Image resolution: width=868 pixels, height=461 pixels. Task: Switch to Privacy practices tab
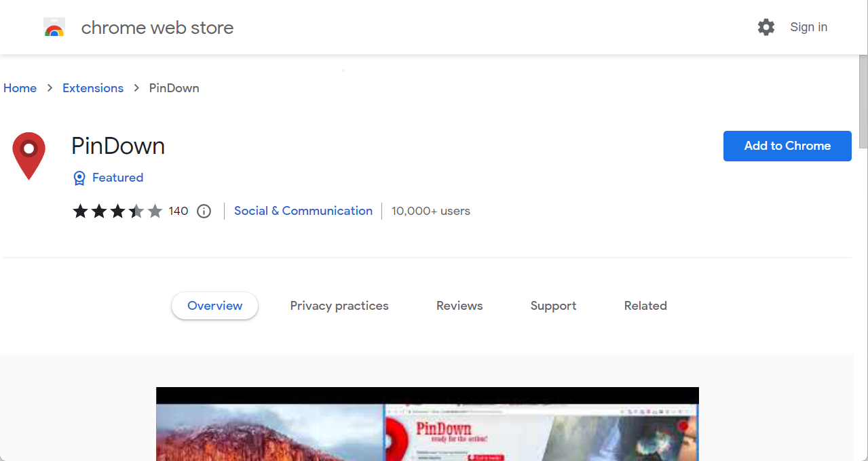tap(339, 306)
